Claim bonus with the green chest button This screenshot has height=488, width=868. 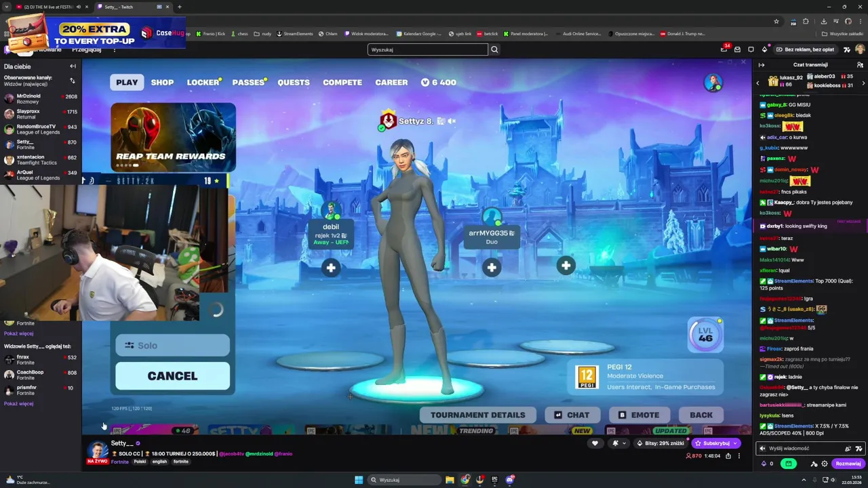pyautogui.click(x=788, y=464)
